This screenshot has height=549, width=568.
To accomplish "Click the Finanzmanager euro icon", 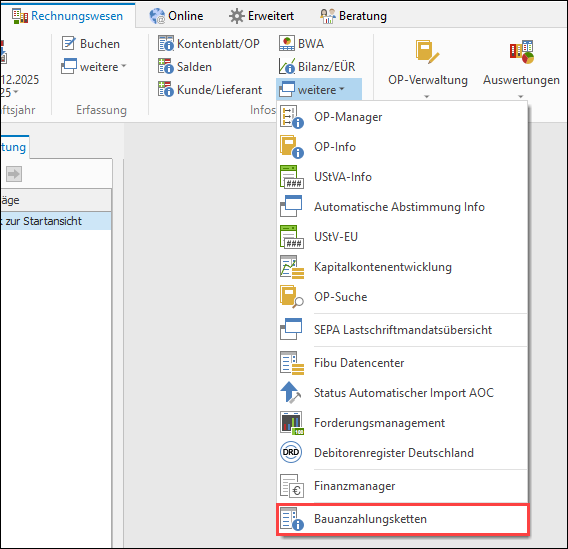I will [292, 486].
